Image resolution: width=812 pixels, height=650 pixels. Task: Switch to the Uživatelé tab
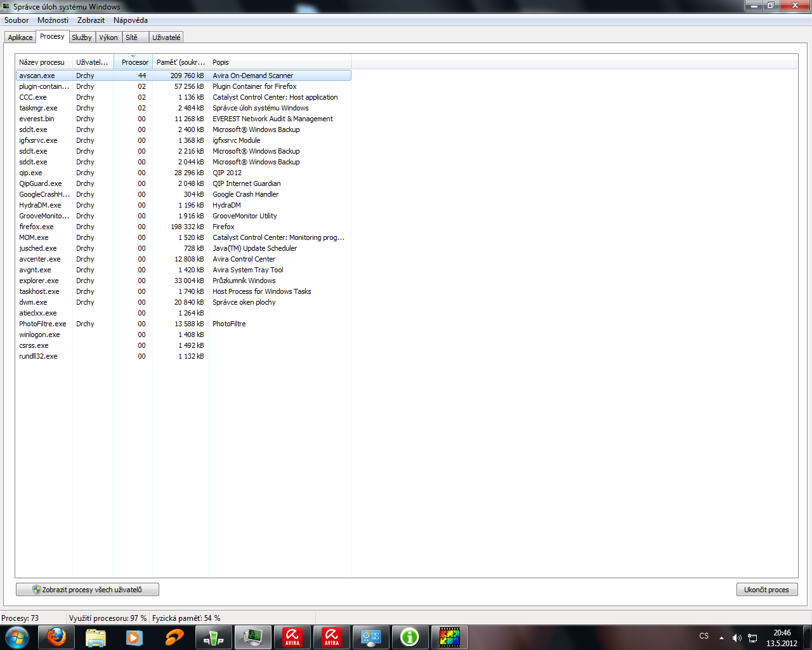pos(166,37)
